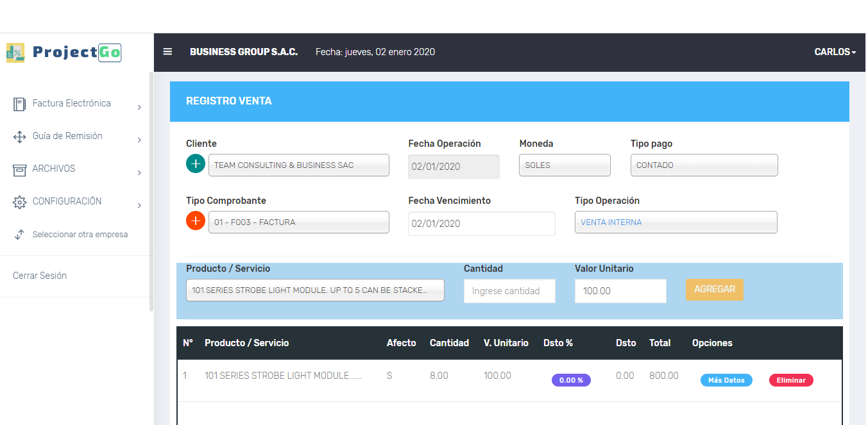Click the Guía de Remisión arrows icon
This screenshot has width=868, height=425.
pos(19,137)
